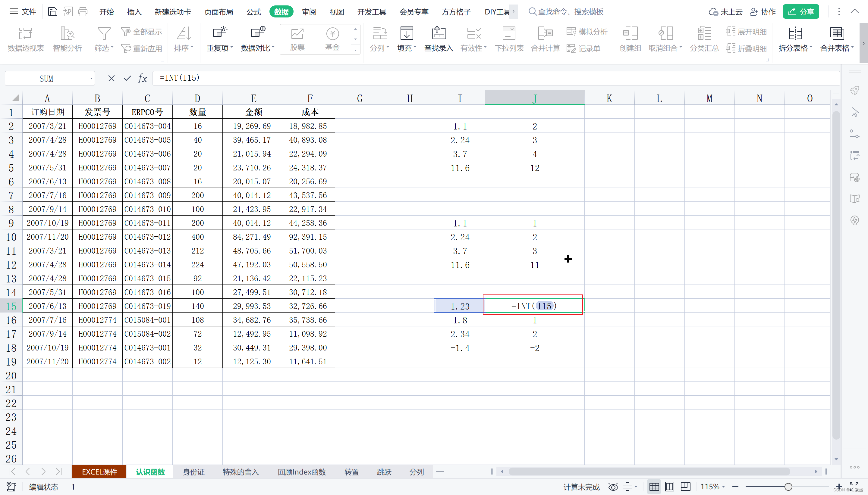Click Create Group (创建组)

[630, 39]
